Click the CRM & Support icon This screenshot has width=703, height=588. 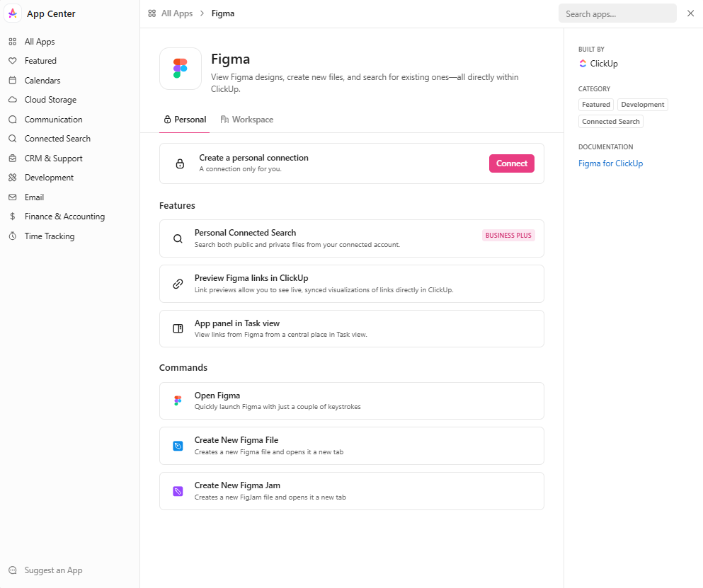[x=13, y=158]
